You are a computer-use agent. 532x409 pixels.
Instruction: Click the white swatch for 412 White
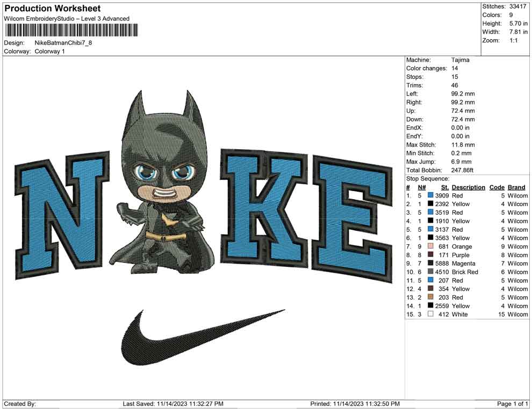pyautogui.click(x=430, y=314)
